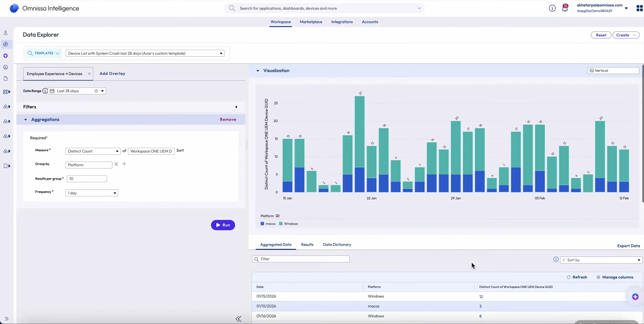Click the Results per group input
644x324 pixels.
(x=87, y=179)
